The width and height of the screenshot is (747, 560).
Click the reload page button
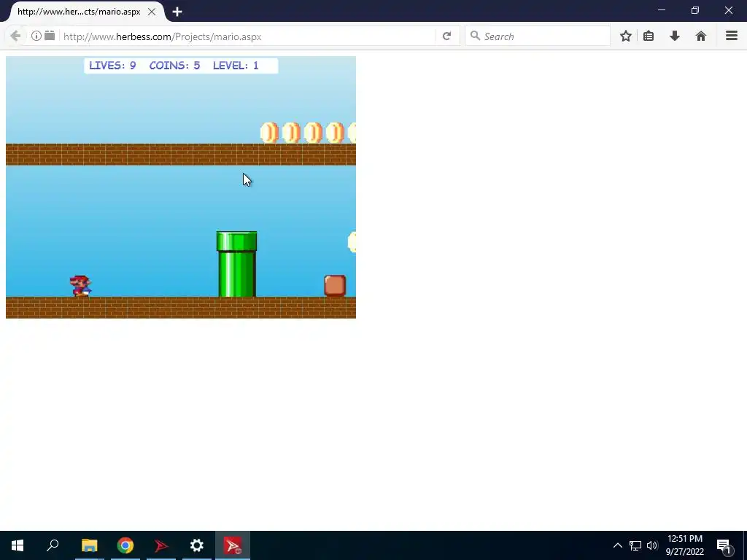coord(446,36)
